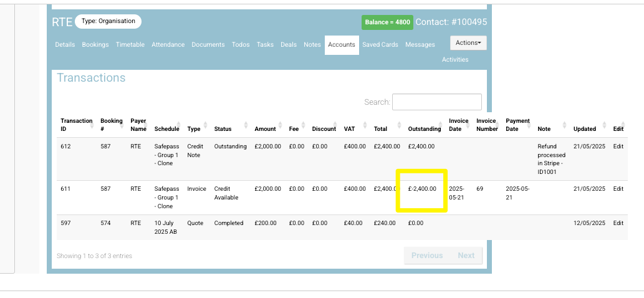Sort table by Invoice Number

tap(487, 125)
